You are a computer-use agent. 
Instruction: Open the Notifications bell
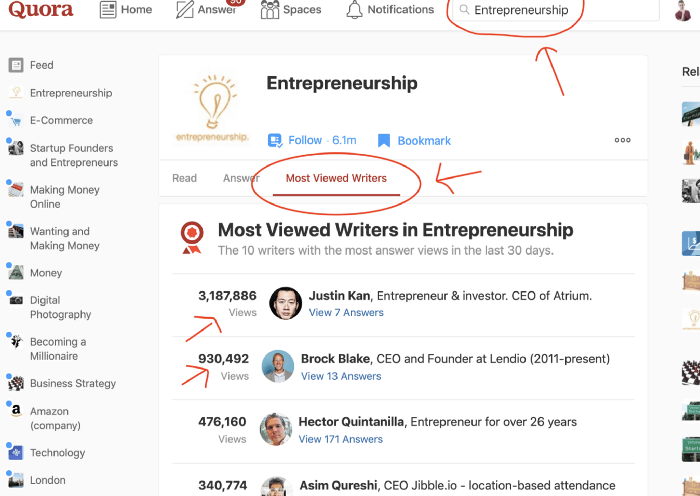[354, 10]
